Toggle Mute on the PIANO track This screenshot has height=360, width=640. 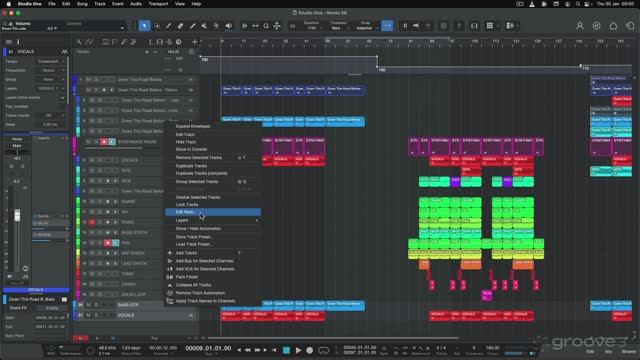coord(92,222)
